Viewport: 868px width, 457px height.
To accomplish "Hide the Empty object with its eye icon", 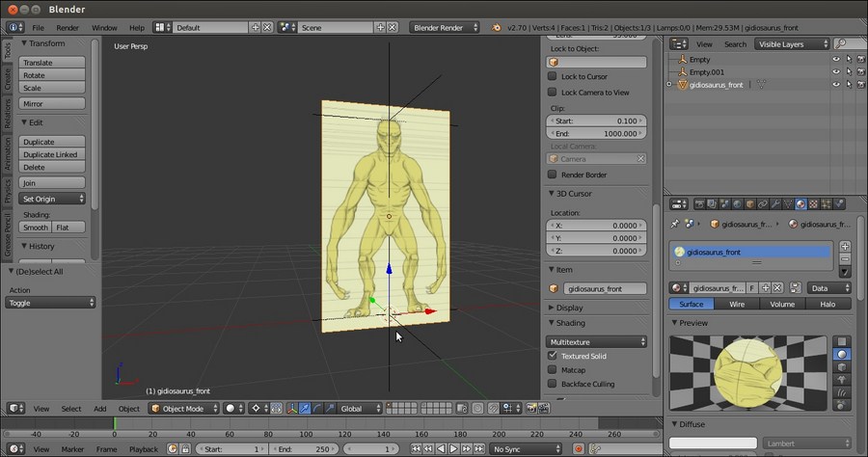I will [836, 59].
